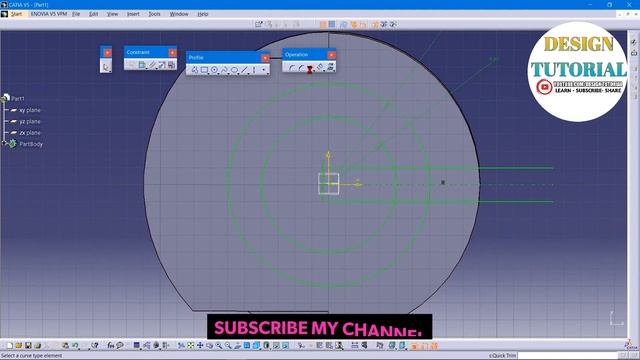Select the Line tool in Profile toolbar
This screenshot has width=640, height=360.
(x=244, y=70)
